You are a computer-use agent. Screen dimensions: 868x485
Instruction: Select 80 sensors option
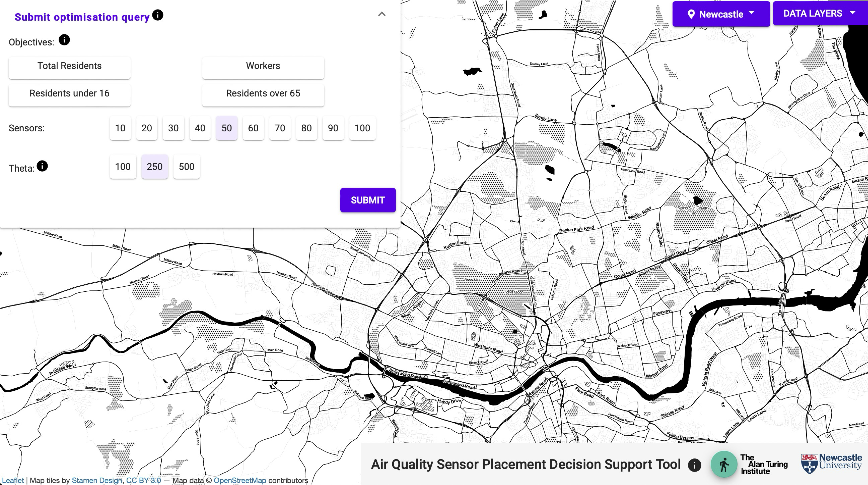[x=306, y=128]
